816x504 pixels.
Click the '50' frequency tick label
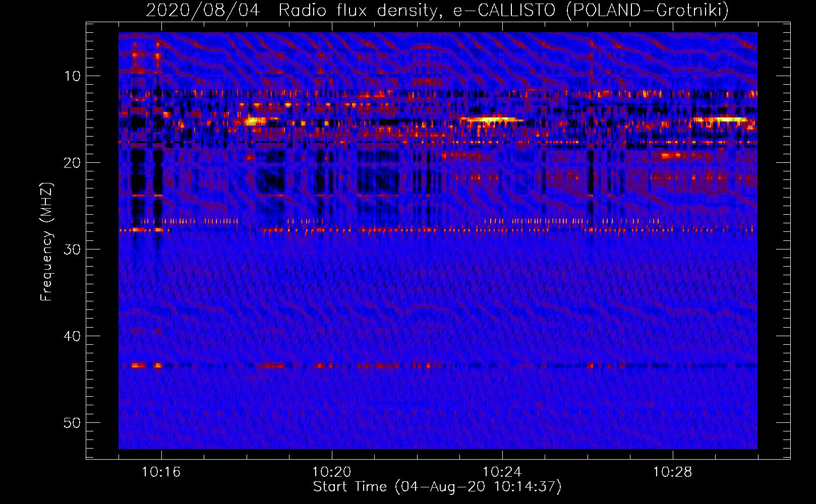coord(73,423)
